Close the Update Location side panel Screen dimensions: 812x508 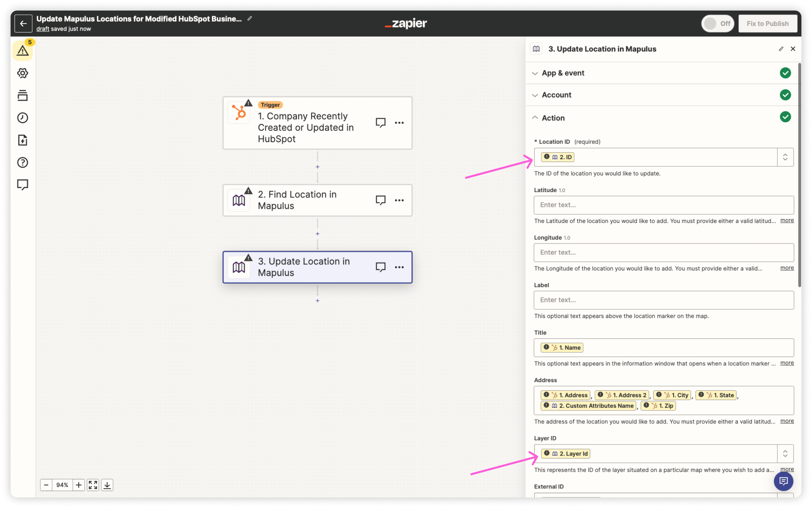(x=793, y=49)
